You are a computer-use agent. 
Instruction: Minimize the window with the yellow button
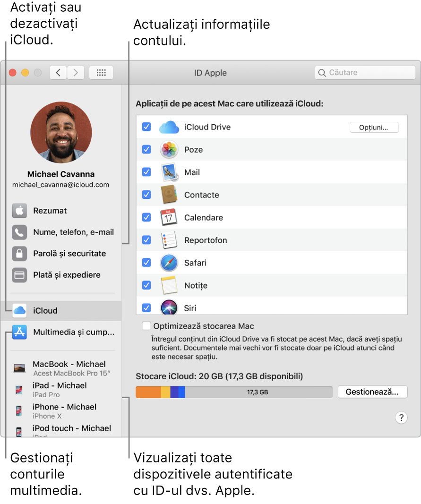[25, 73]
